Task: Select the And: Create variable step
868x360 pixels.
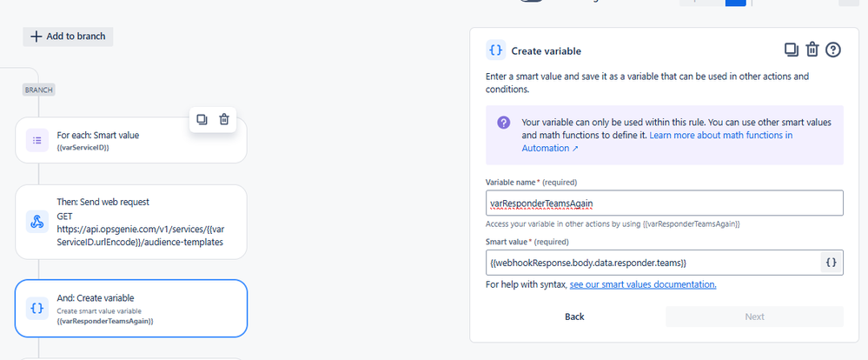Action: (x=131, y=309)
